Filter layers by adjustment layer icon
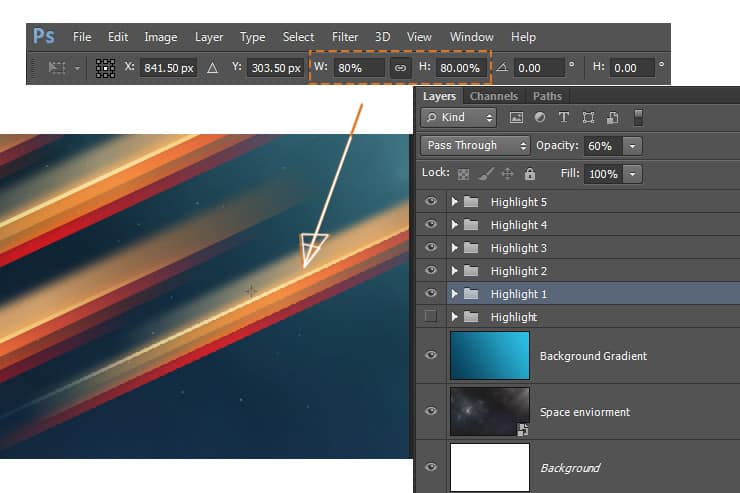This screenshot has width=740, height=493. (540, 117)
